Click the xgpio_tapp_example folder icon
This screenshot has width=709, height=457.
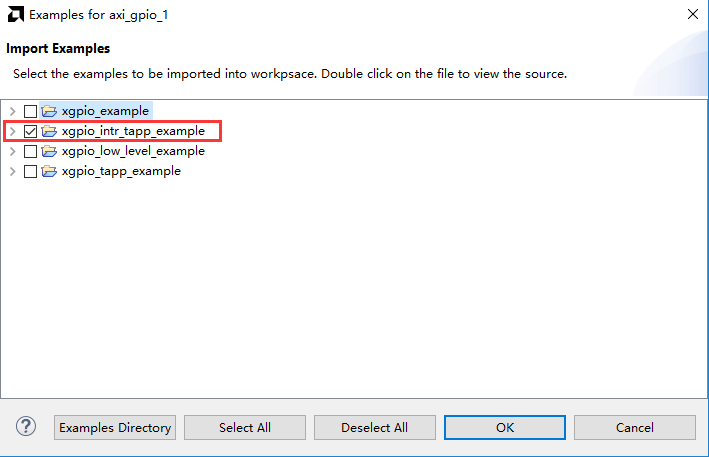(49, 171)
